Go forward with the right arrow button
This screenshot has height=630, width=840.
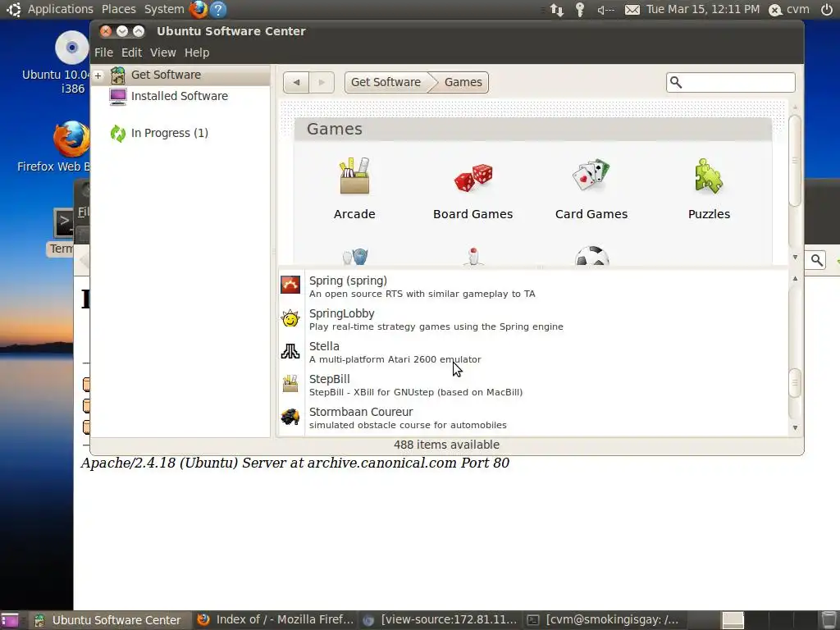(322, 83)
